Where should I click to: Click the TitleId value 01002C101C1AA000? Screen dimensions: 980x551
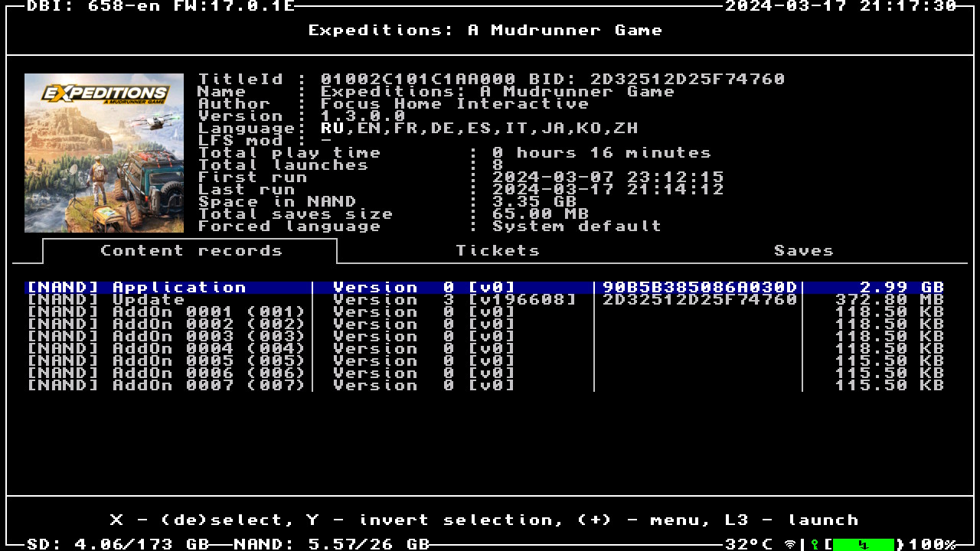click(418, 80)
